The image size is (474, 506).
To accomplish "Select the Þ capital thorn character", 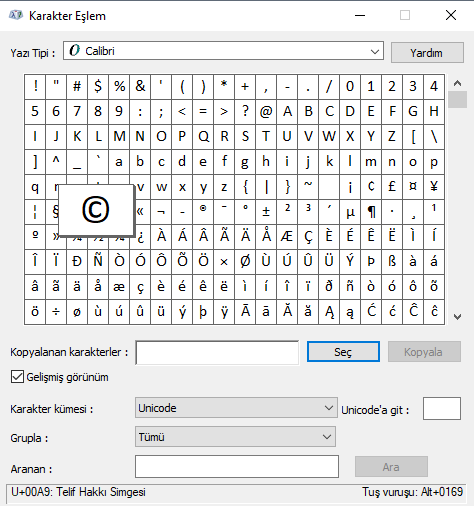I will point(371,262).
